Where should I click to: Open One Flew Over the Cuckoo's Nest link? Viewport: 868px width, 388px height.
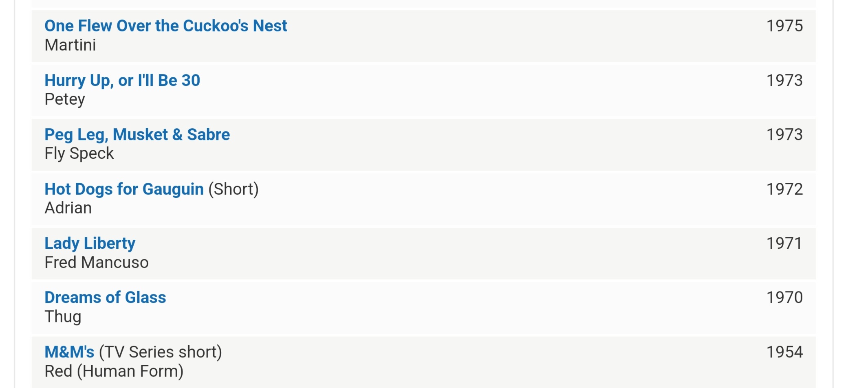click(165, 26)
